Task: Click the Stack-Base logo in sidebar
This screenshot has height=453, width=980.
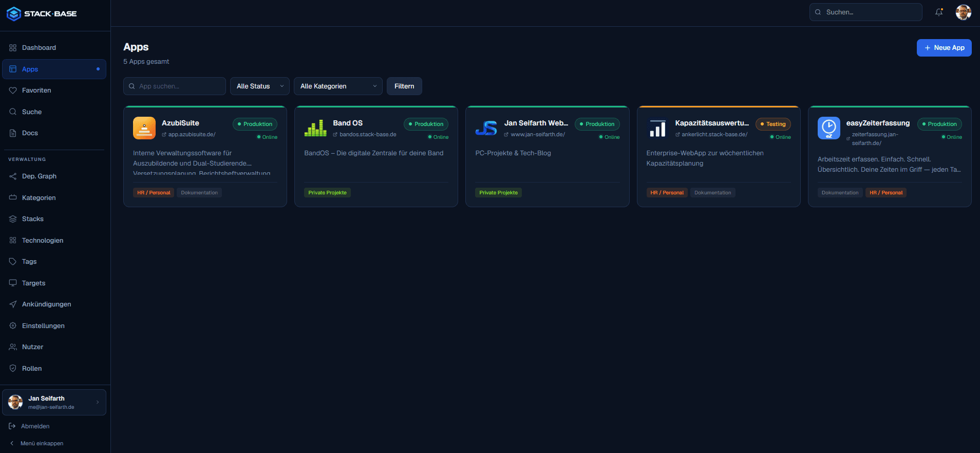Action: pos(42,13)
